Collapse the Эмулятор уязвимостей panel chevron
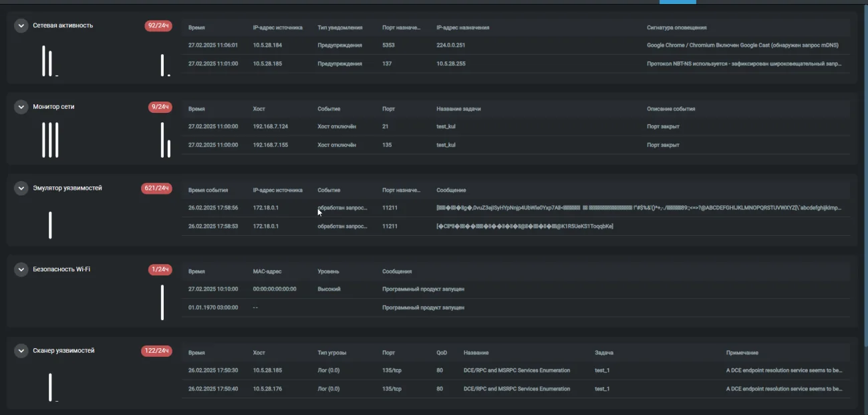 click(x=21, y=188)
